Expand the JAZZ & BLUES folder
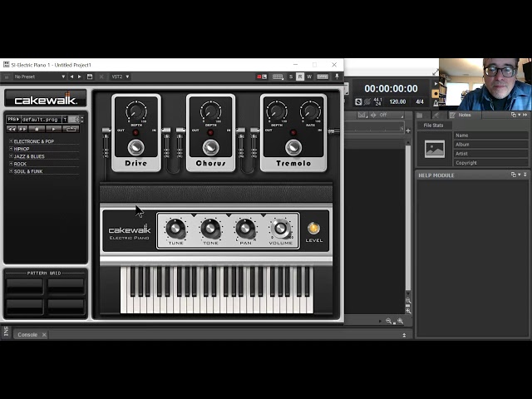Viewport: 532px width, 399px height. [11, 155]
